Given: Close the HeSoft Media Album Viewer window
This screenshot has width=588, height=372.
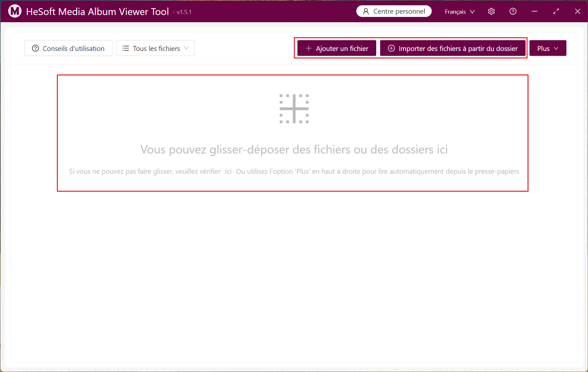Looking at the screenshot, I should (578, 11).
